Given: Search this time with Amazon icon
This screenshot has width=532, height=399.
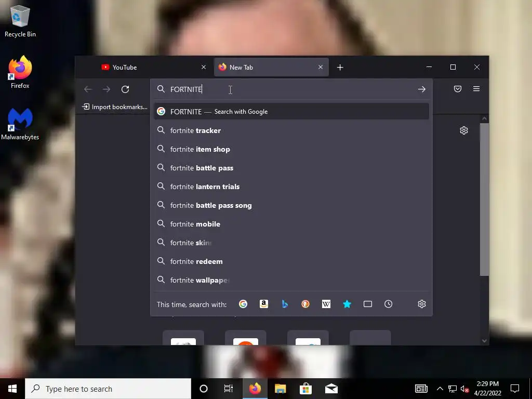Looking at the screenshot, I should (263, 304).
